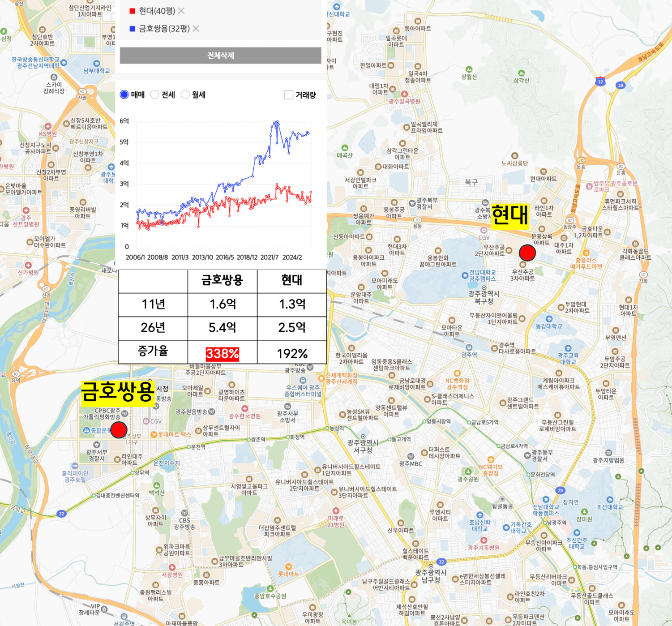Select the 광주일곡병원 hospital icon
Screen dimensions: 672x626
point(404,94)
